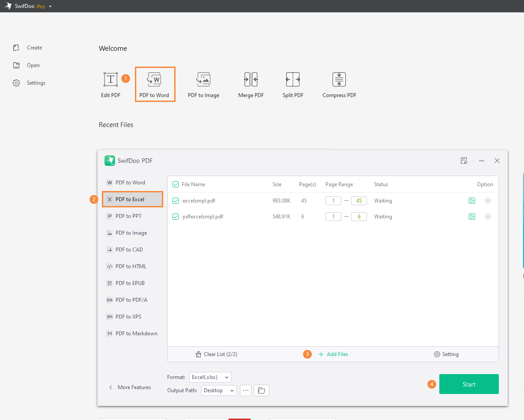This screenshot has width=524, height=420.
Task: Click the SwifDoo bird logo in title bar
Action: (x=8, y=6)
